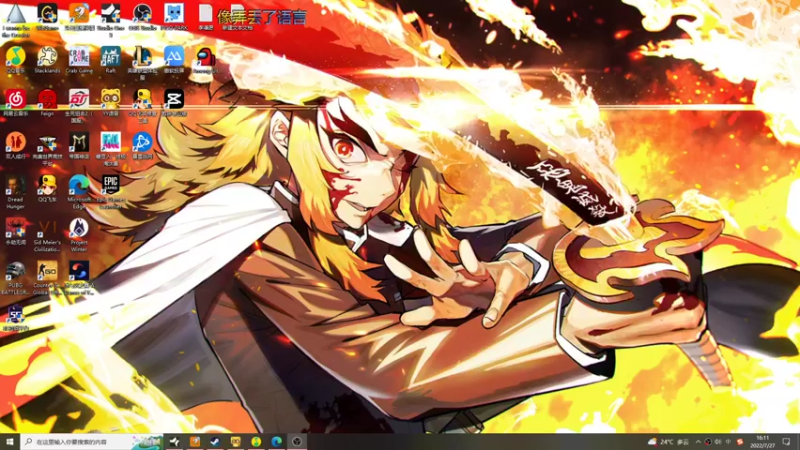Screen dimensions: 800x450
Task: Click the taskbar search box
Action: tap(92, 442)
